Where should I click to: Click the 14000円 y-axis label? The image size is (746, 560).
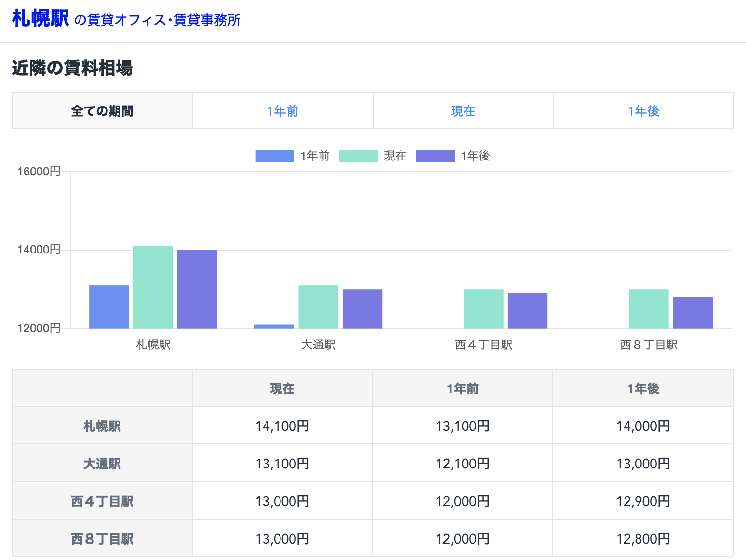point(39,250)
